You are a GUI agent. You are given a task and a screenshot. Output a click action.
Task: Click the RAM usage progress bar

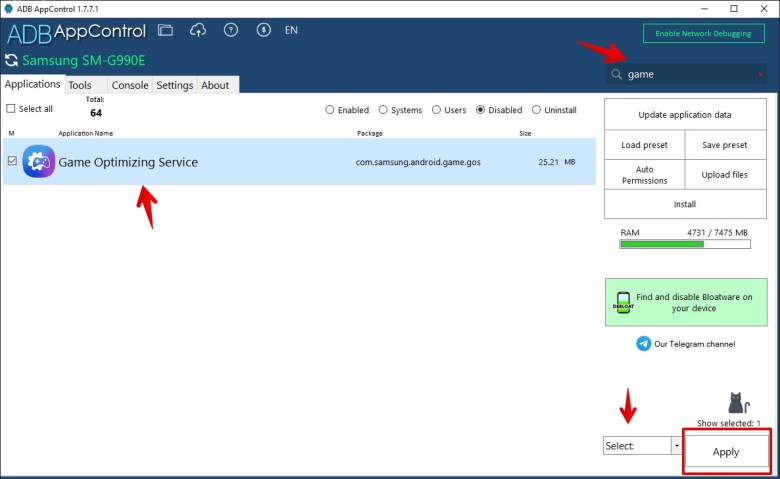tap(685, 244)
